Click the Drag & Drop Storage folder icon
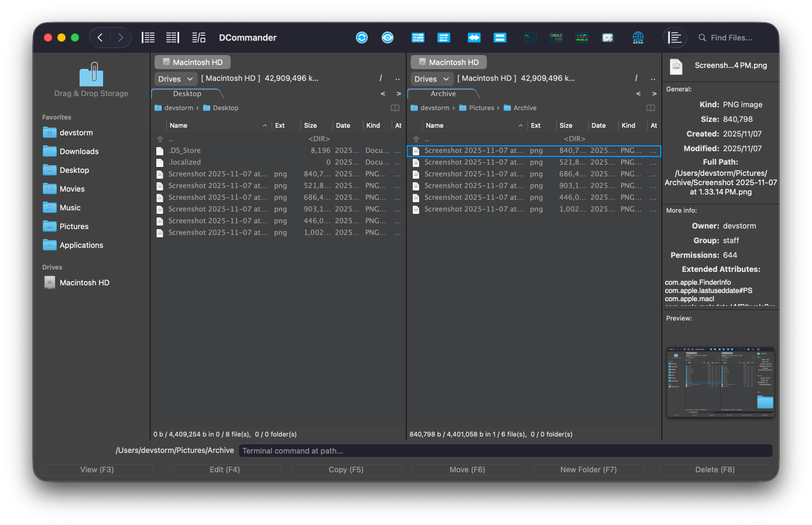Image resolution: width=812 pixels, height=525 pixels. [91, 76]
